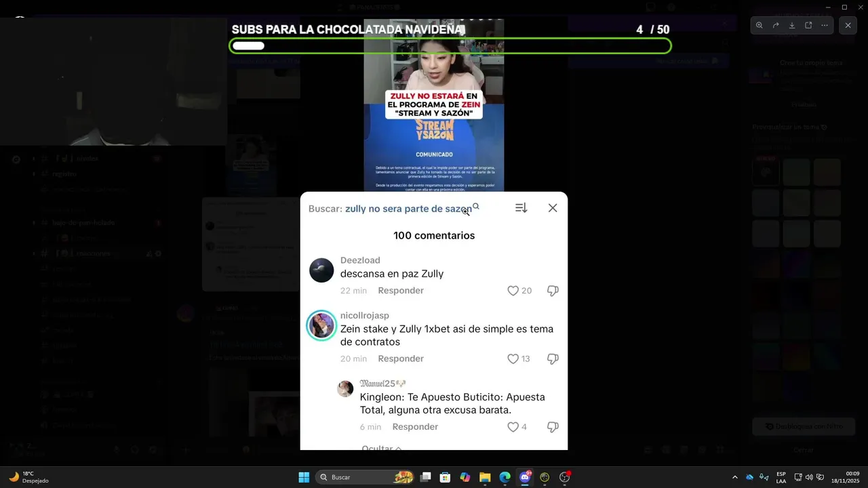The image size is (868, 488).
Task: Open the volume tray icon
Action: tap(808, 477)
